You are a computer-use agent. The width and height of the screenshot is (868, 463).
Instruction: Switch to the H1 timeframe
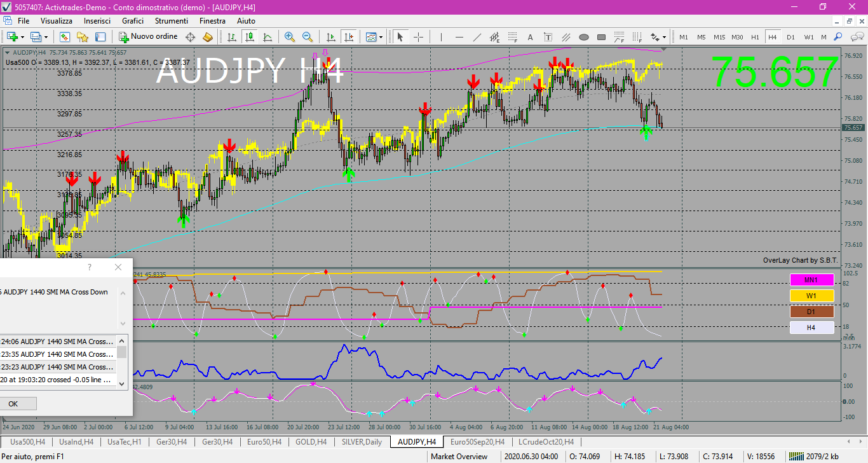click(755, 37)
